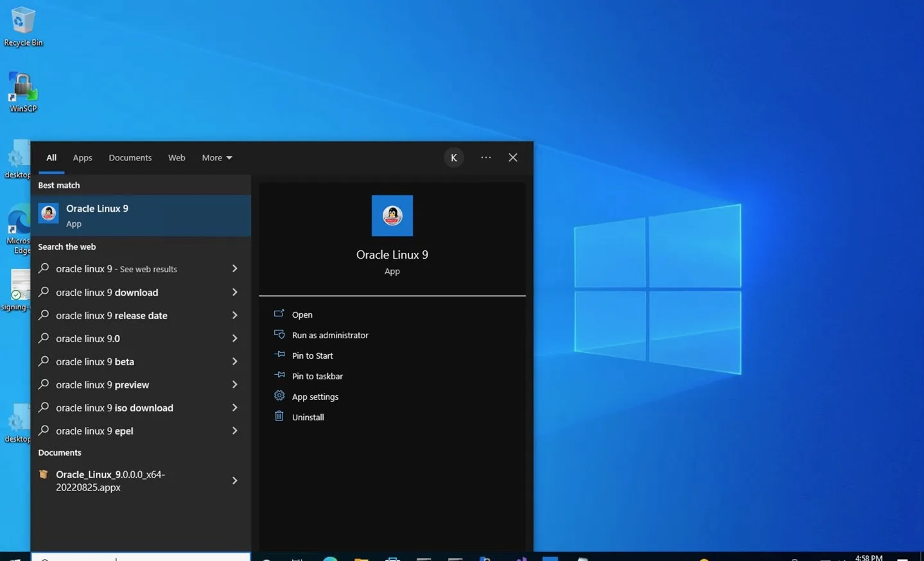
Task: Open the Recycle Bin desktop icon
Action: (23, 27)
